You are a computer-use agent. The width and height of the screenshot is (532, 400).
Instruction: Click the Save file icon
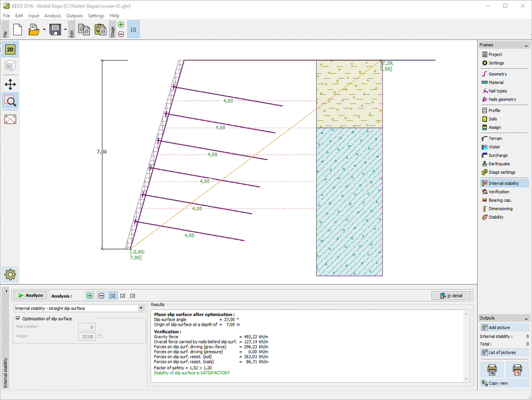pos(55,30)
